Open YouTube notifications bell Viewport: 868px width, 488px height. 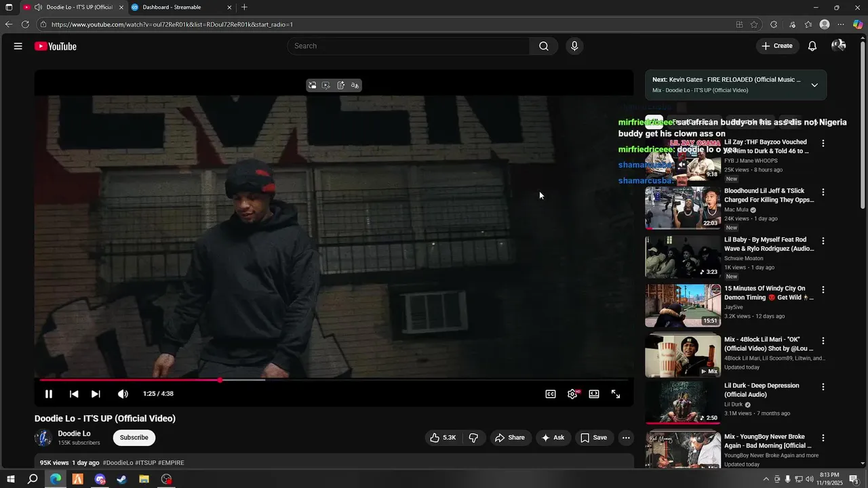(x=812, y=46)
